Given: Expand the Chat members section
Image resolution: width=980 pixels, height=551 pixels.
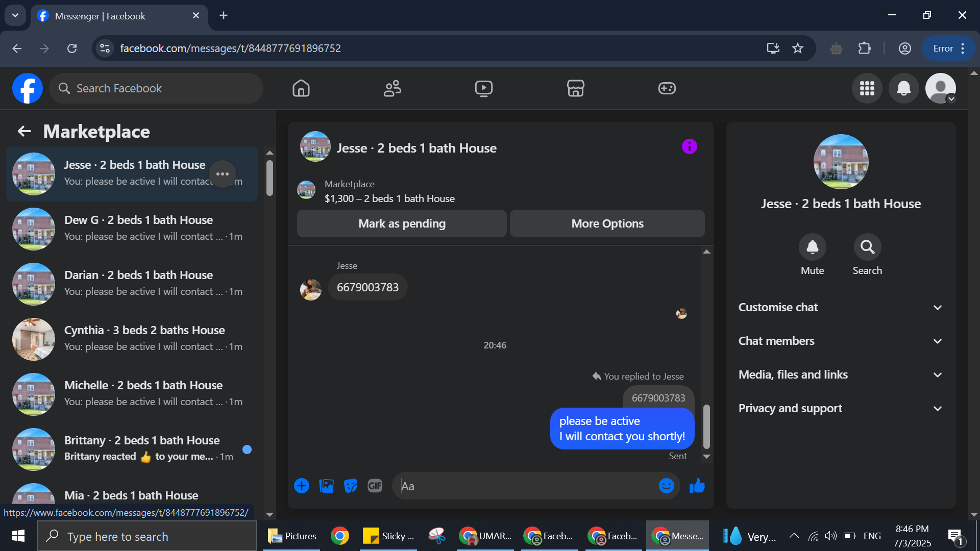Looking at the screenshot, I should click(x=840, y=341).
